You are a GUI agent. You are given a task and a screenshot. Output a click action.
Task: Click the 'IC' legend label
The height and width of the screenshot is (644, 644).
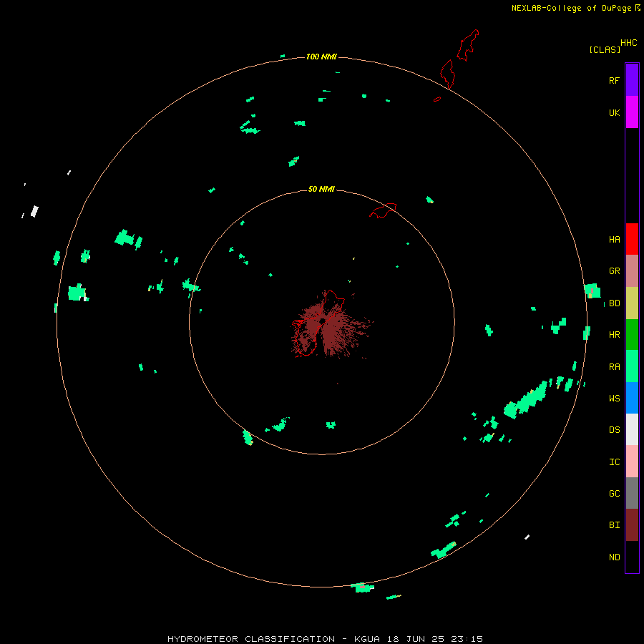(x=614, y=462)
